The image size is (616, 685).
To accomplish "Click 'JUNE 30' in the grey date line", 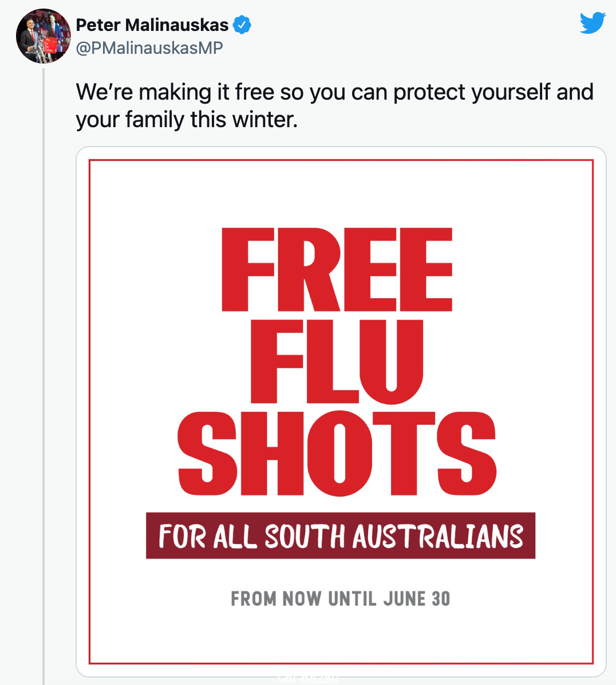I will tap(417, 599).
